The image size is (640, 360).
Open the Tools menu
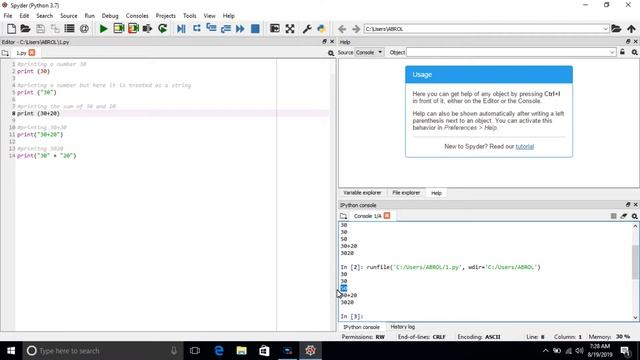point(189,16)
